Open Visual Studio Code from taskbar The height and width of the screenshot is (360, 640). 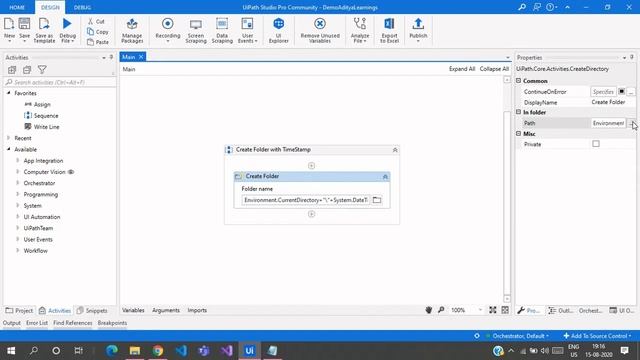tap(181, 351)
